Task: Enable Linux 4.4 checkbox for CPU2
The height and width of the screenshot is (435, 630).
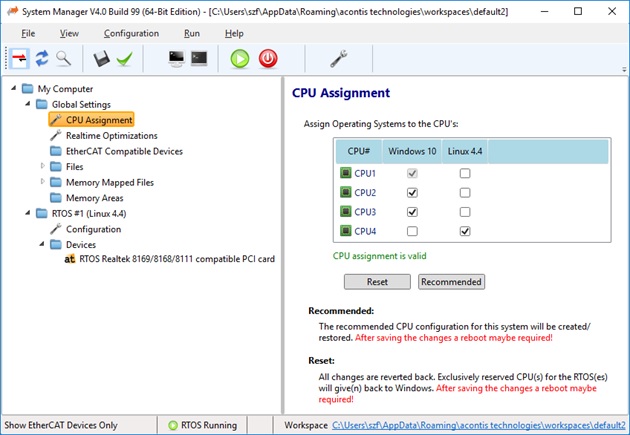Action: click(x=465, y=192)
